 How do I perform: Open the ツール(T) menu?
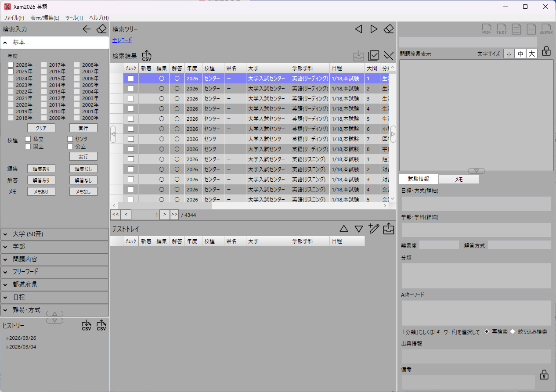(74, 18)
